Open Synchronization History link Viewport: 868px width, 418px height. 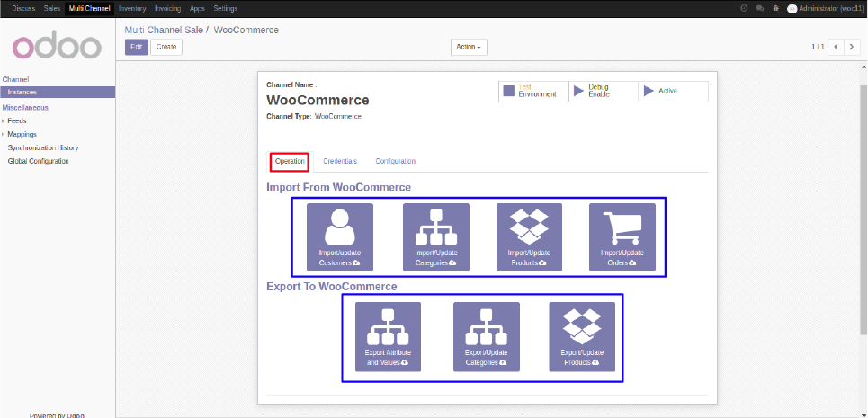(43, 147)
